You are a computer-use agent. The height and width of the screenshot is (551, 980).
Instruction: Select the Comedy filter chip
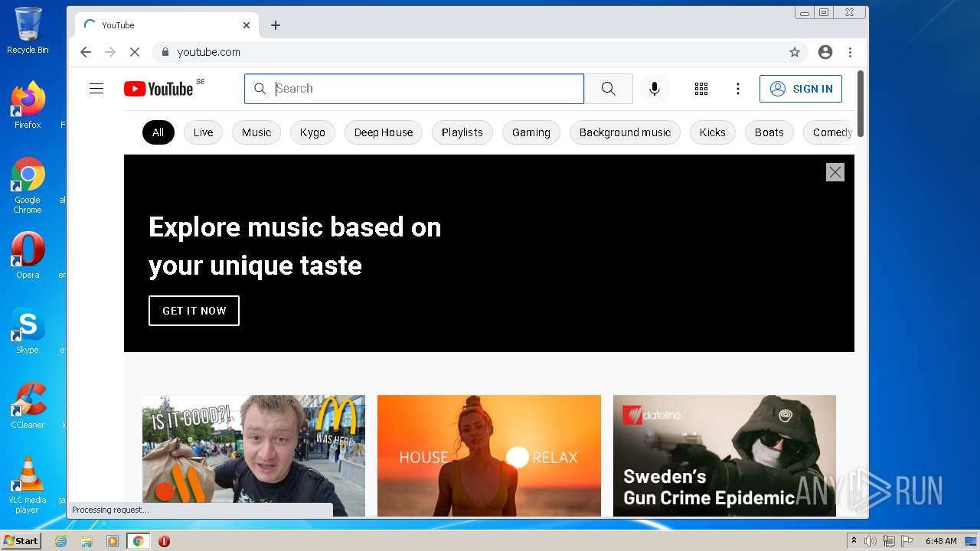click(830, 132)
